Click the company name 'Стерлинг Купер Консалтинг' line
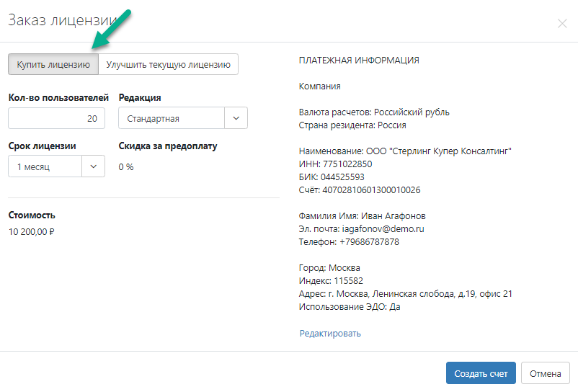Viewport: 578px width, 392px height. tap(405, 151)
